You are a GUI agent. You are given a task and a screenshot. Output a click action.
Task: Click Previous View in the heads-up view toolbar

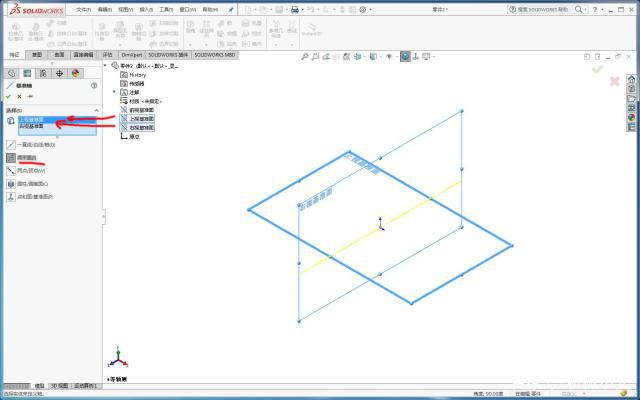(326, 57)
